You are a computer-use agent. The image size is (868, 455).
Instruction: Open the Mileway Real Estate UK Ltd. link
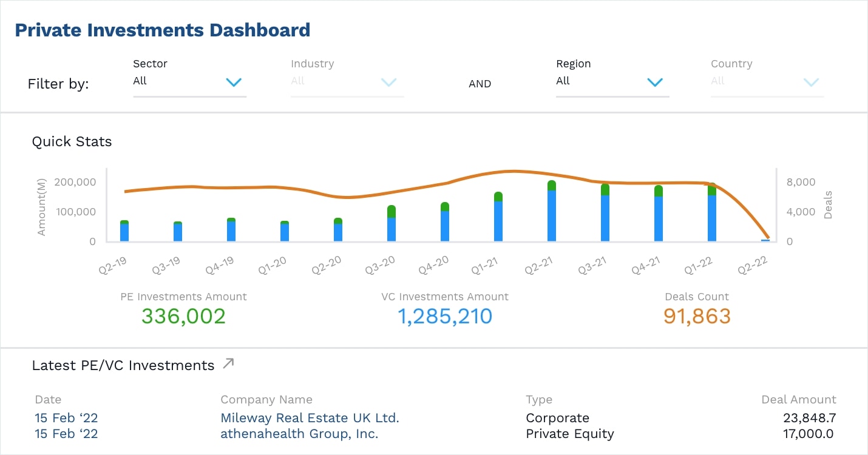(310, 417)
